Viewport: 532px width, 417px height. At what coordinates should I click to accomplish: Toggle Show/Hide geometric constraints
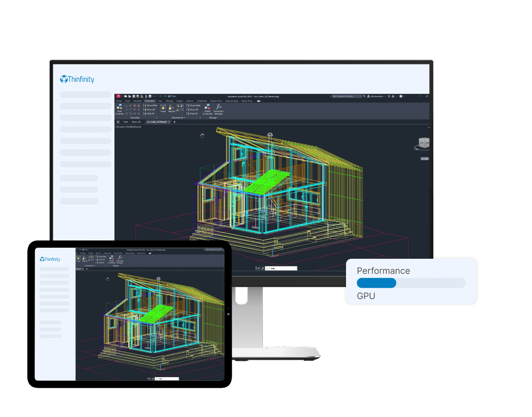[x=149, y=105]
